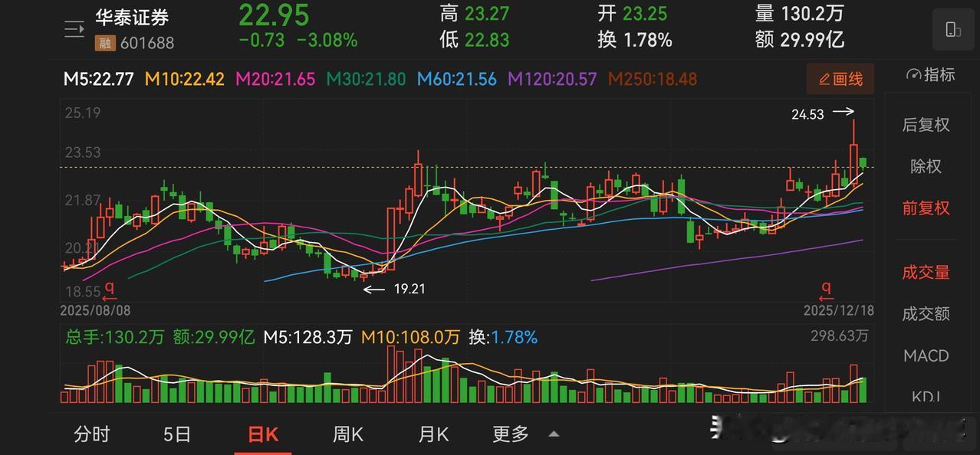Click the 298.63万 volume axis value

coord(840,336)
